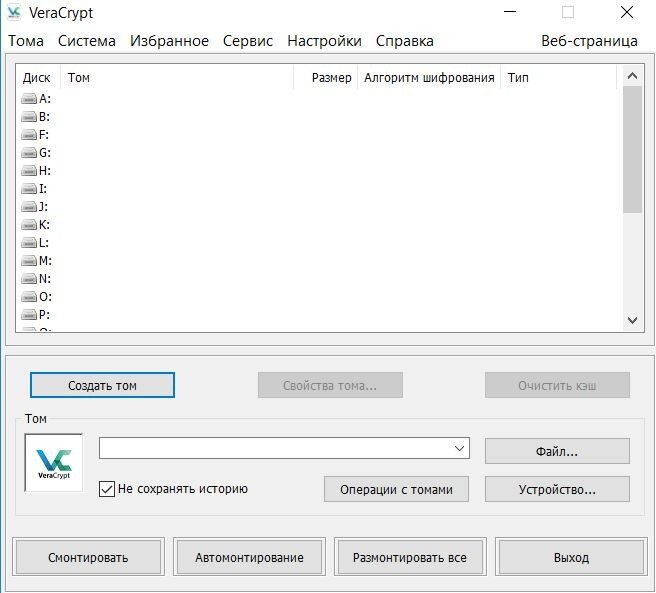Open the Настройки menu
Image resolution: width=656 pixels, height=593 pixels.
[324, 41]
